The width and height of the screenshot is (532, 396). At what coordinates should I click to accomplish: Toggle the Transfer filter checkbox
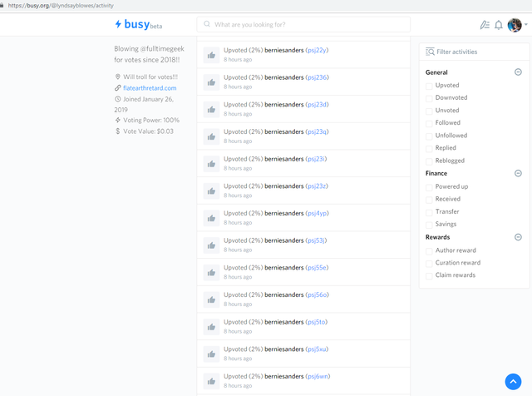click(430, 212)
